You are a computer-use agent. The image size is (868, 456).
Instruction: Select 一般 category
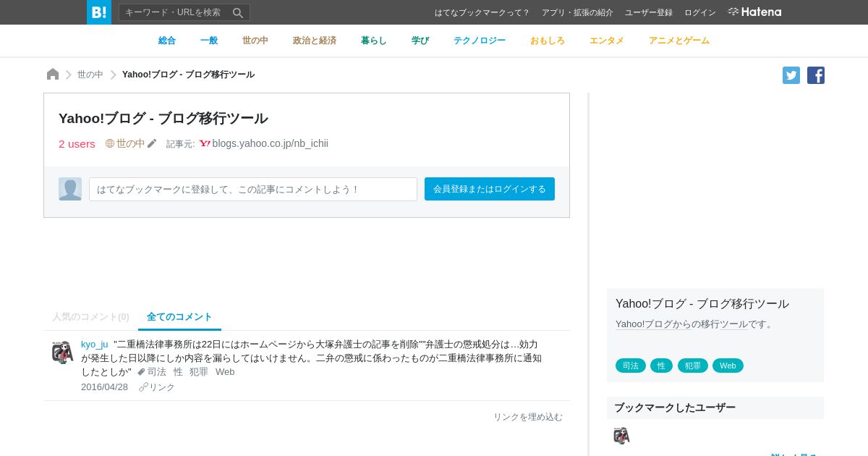pyautogui.click(x=209, y=41)
